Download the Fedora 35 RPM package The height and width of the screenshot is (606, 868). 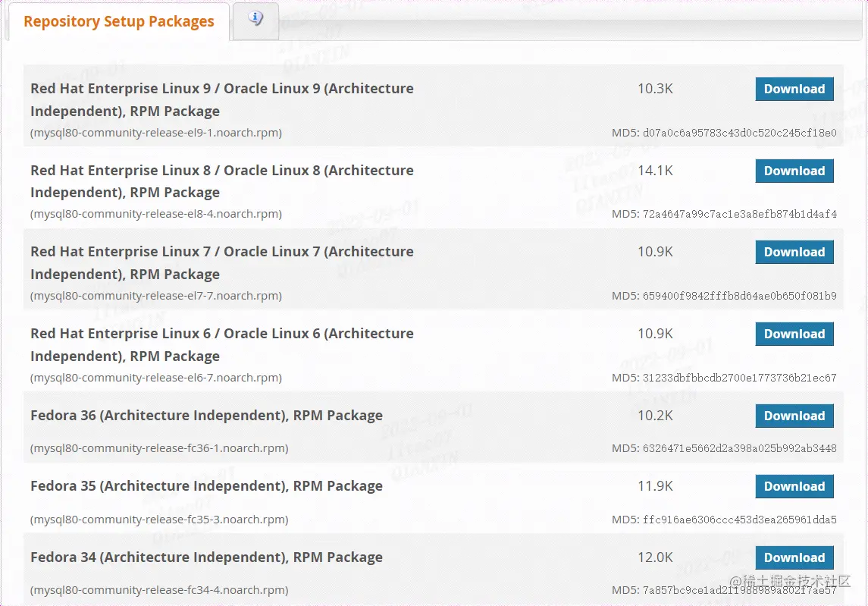(x=794, y=486)
